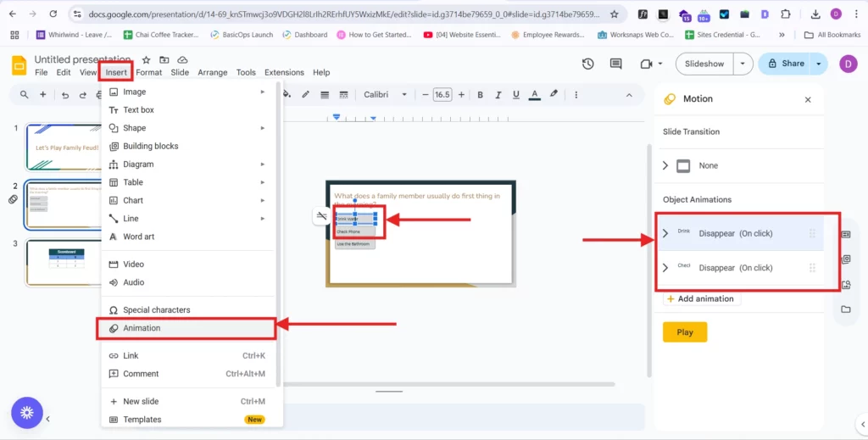Open version history clock icon
The width and height of the screenshot is (868, 440).
point(588,64)
